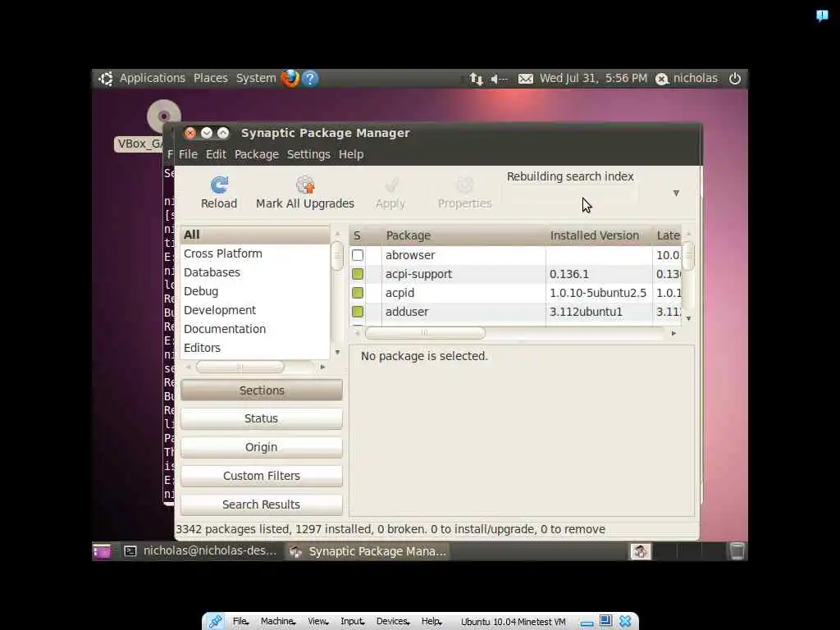Click the VBox disc icon on desktop
Screen dimensions: 840x630
(x=164, y=116)
